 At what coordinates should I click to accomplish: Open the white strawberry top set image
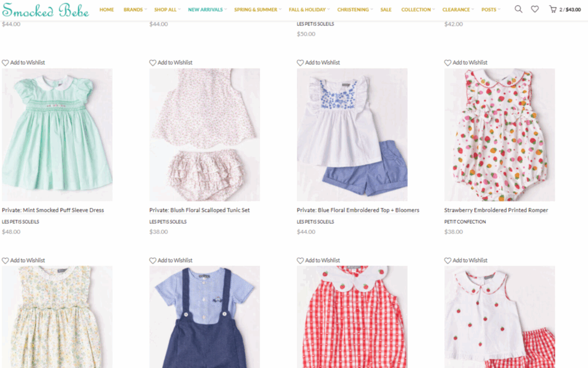(500, 317)
